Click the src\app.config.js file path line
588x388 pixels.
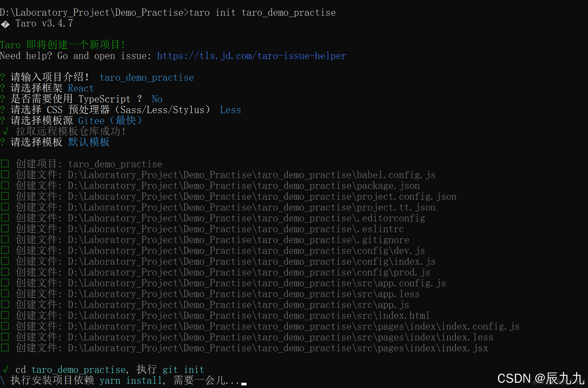(231, 283)
